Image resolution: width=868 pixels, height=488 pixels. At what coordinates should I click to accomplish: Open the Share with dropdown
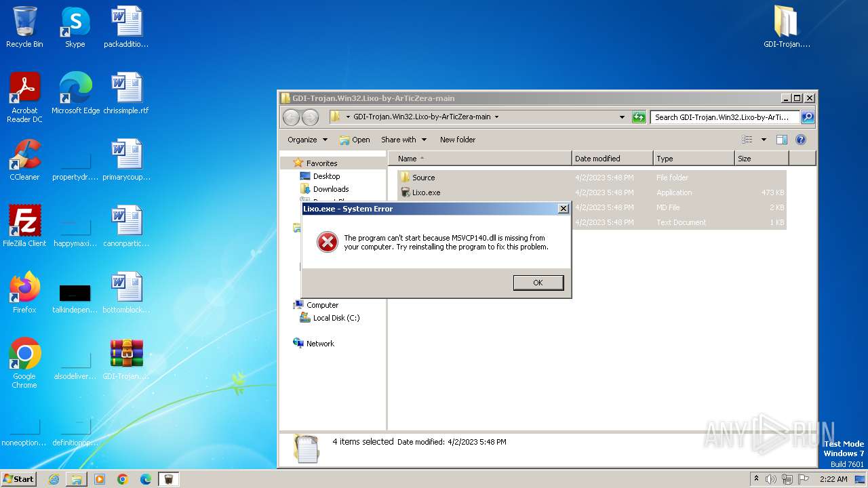403,140
